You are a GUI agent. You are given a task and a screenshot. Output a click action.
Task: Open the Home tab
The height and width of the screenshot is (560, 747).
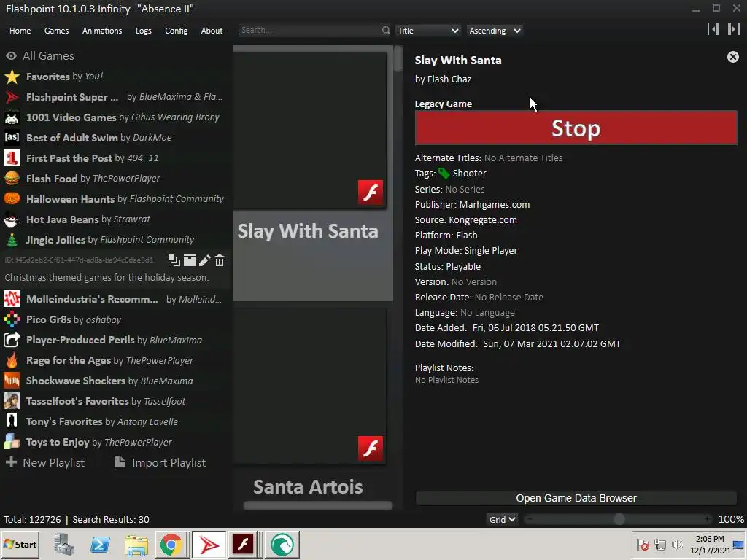pos(20,31)
